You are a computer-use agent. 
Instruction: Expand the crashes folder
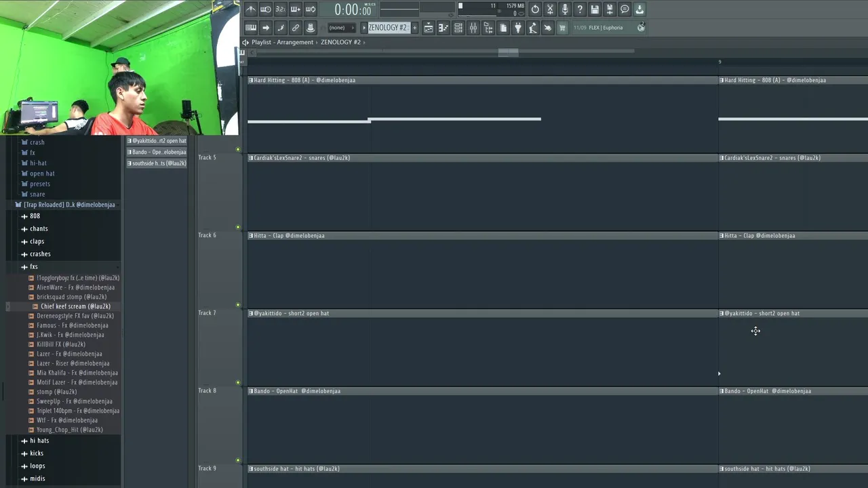pos(40,254)
